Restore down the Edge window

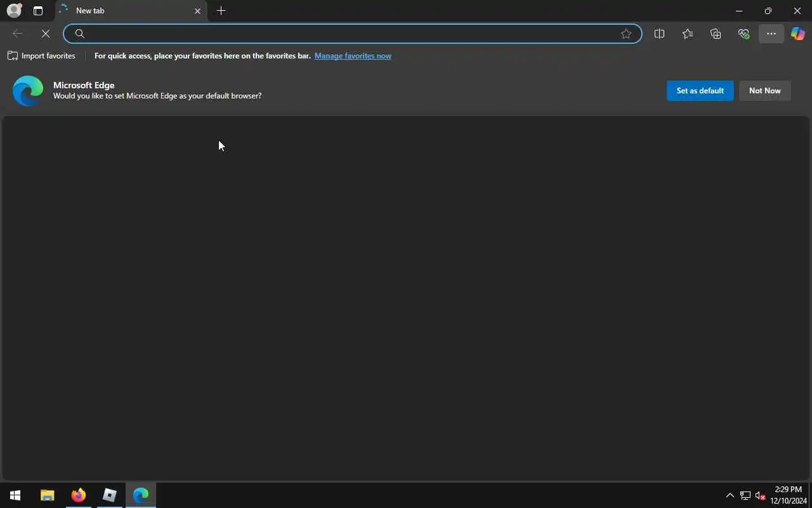click(x=768, y=11)
